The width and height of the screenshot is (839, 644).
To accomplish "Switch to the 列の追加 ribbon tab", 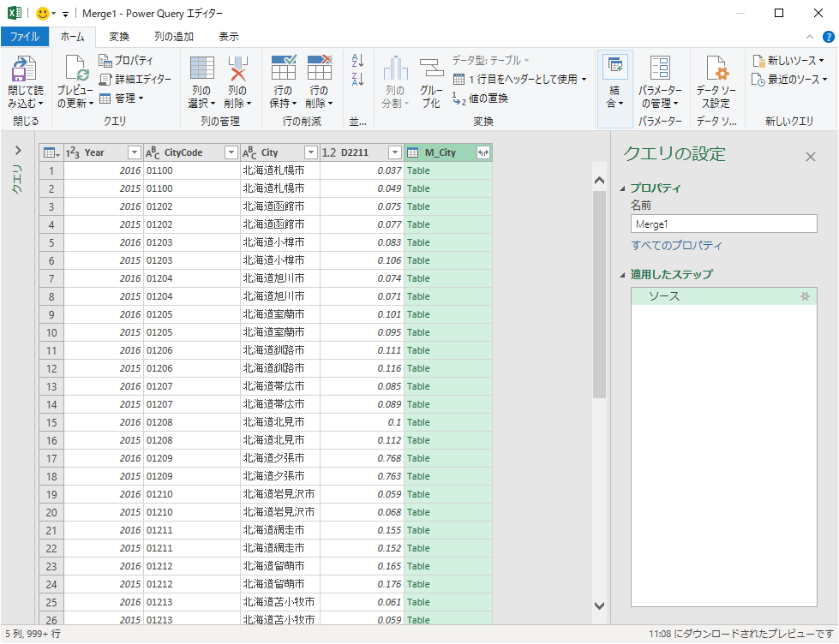I will [x=174, y=37].
